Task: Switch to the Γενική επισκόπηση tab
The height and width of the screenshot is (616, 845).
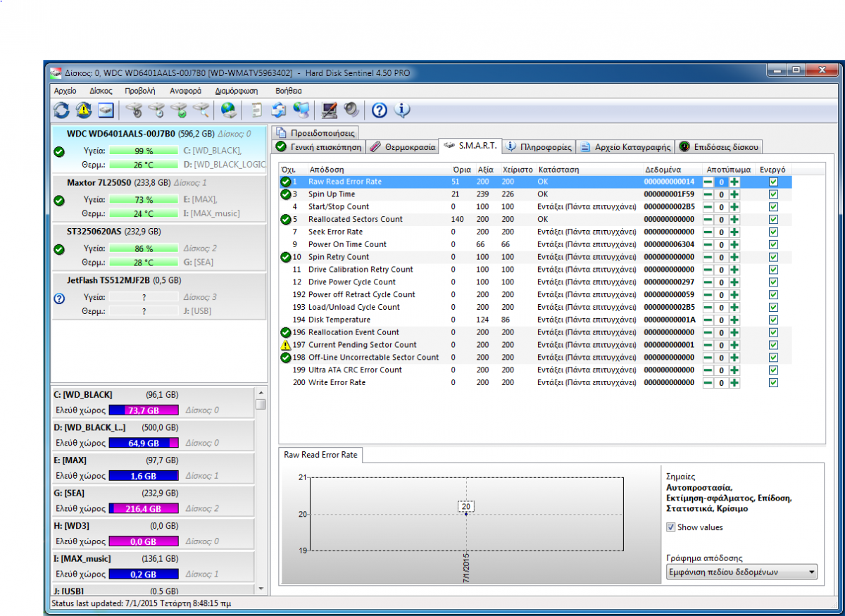Action: click(x=318, y=146)
